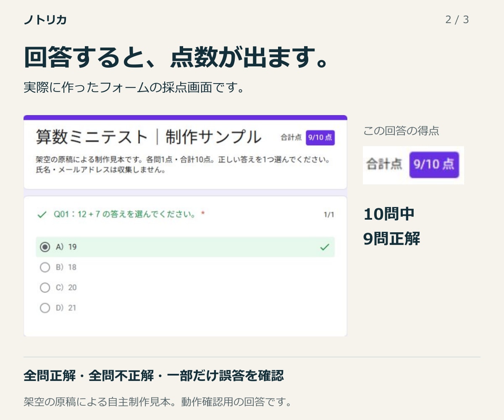Screen dimensions: 504x420
Task: Click form description starting 架空の原稿による制作見本です
Action: click(183, 165)
